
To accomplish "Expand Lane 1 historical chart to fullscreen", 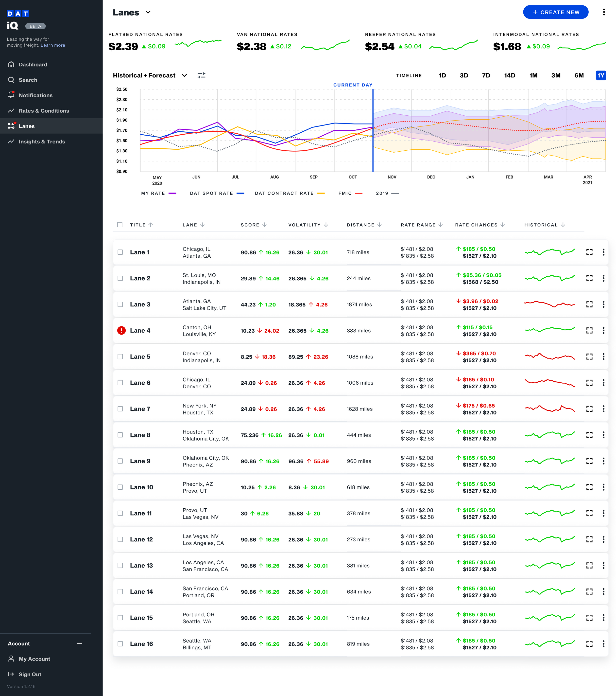I will [x=590, y=252].
